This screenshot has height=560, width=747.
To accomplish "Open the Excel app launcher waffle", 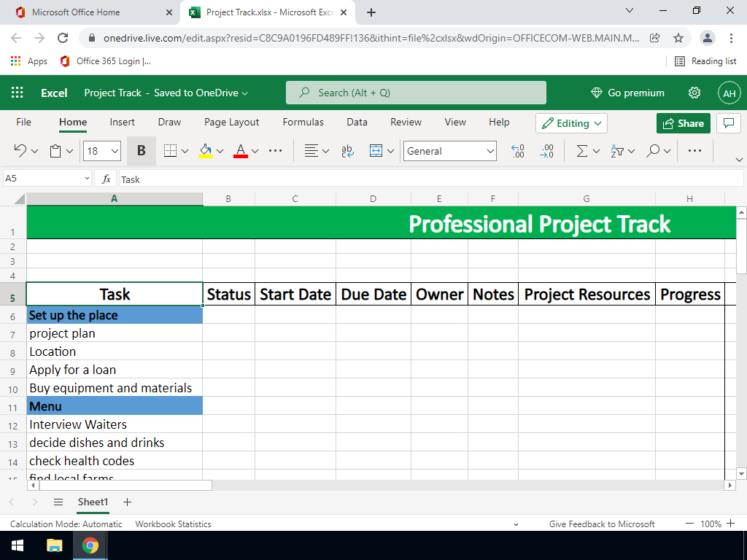I will [x=18, y=93].
